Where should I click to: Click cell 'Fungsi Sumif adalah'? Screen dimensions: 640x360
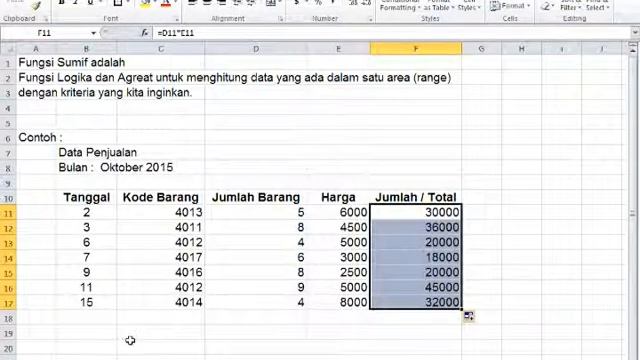72,62
